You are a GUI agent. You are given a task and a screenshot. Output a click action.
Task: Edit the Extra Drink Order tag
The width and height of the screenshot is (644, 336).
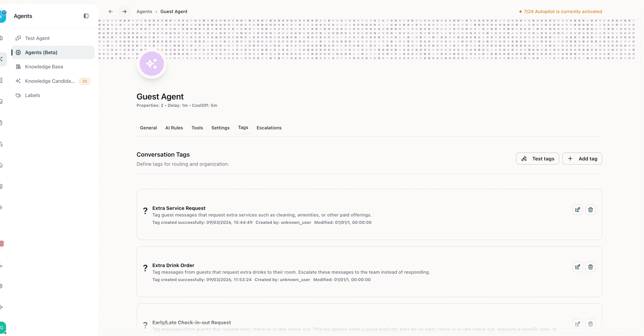click(x=577, y=267)
